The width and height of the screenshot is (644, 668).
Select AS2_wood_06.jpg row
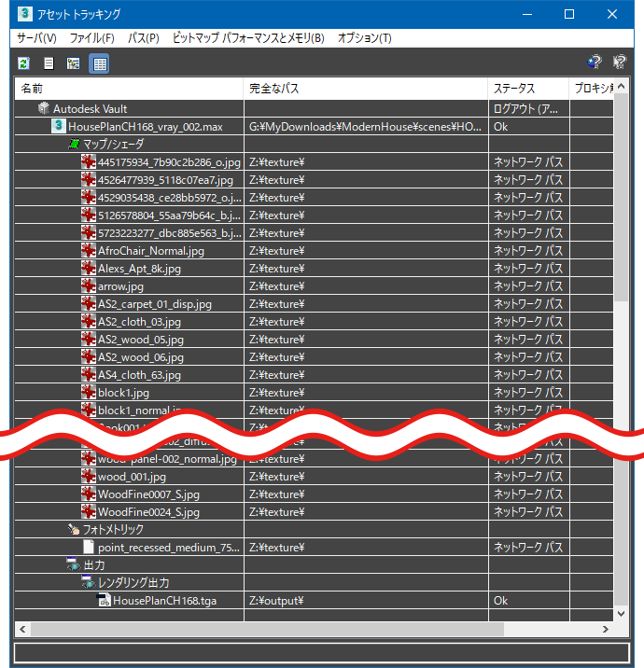(x=315, y=357)
